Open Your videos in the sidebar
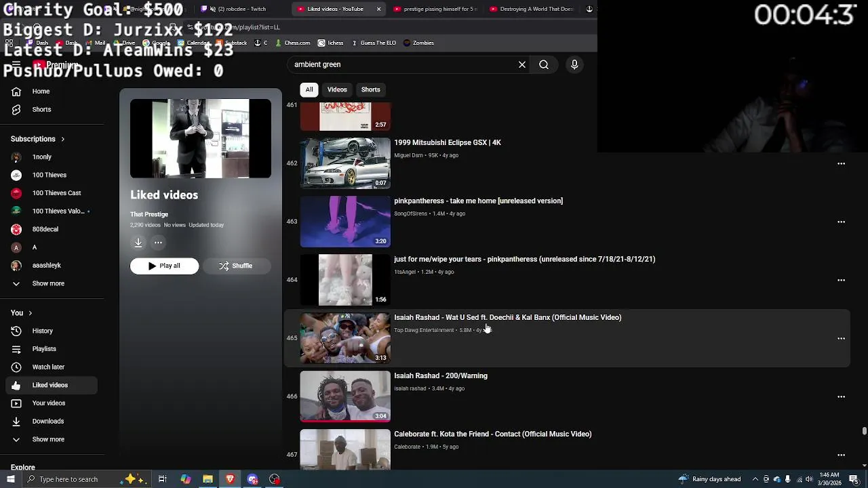This screenshot has width=868, height=488. tap(52, 403)
